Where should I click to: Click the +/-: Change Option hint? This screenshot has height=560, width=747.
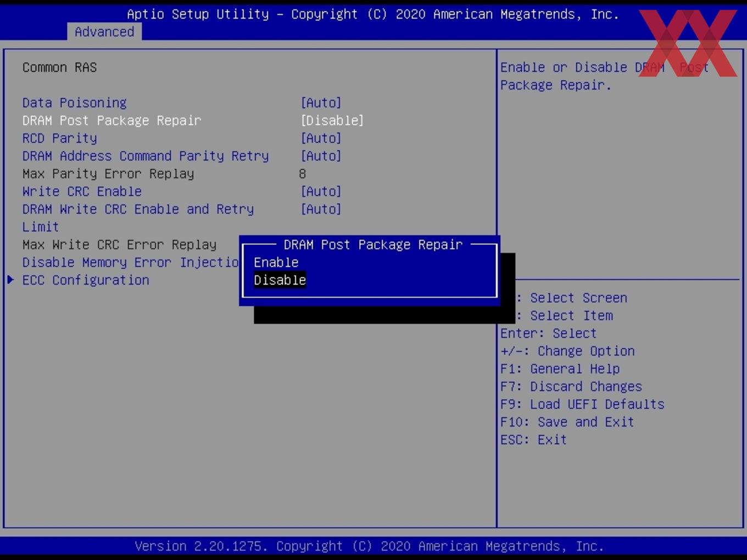coord(567,351)
